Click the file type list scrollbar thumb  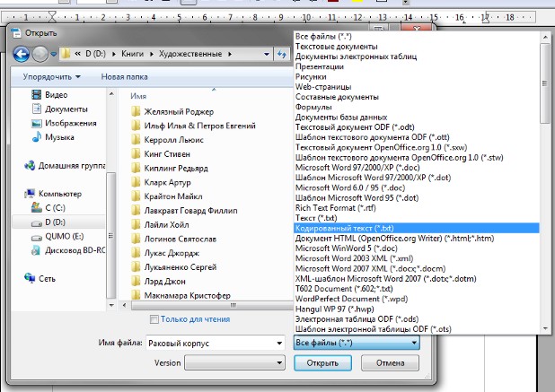(545, 83)
